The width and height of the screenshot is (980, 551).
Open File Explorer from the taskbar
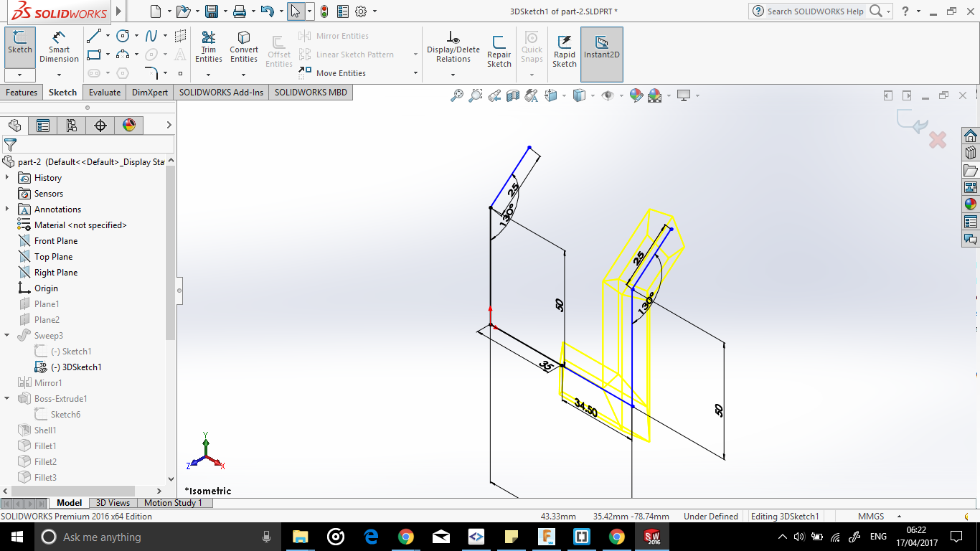pyautogui.click(x=300, y=537)
